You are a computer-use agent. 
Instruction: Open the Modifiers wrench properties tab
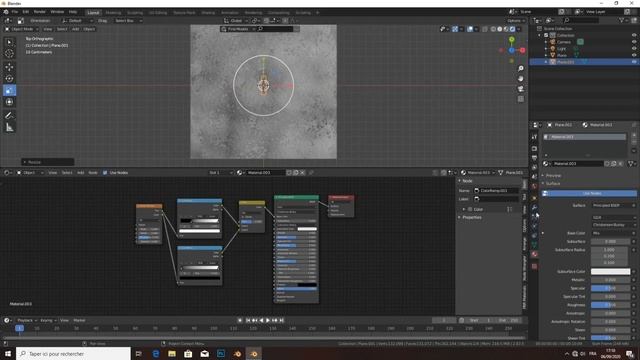point(534,207)
